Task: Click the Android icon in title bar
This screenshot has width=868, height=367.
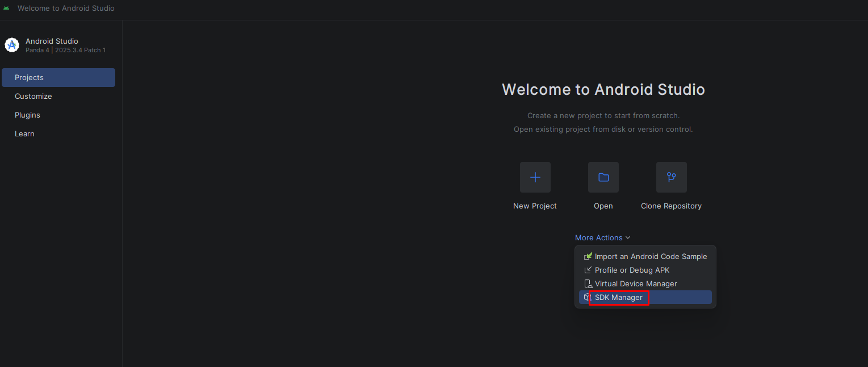Action: coord(6,8)
